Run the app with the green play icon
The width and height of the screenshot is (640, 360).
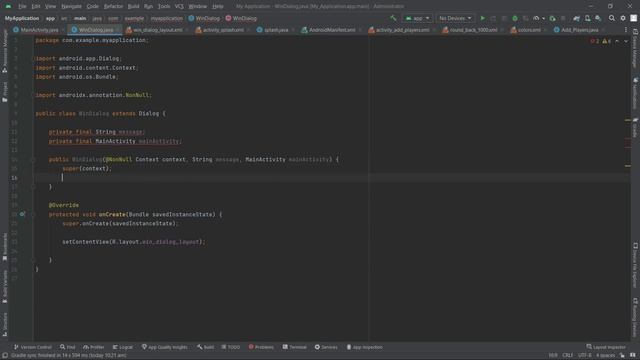coord(482,18)
